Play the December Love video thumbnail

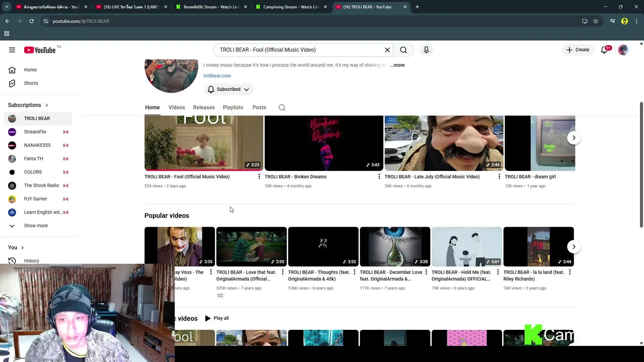pos(395,246)
